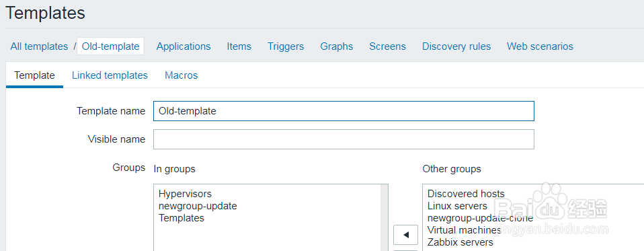Open the Triggers section
The image size is (644, 251).
(286, 46)
